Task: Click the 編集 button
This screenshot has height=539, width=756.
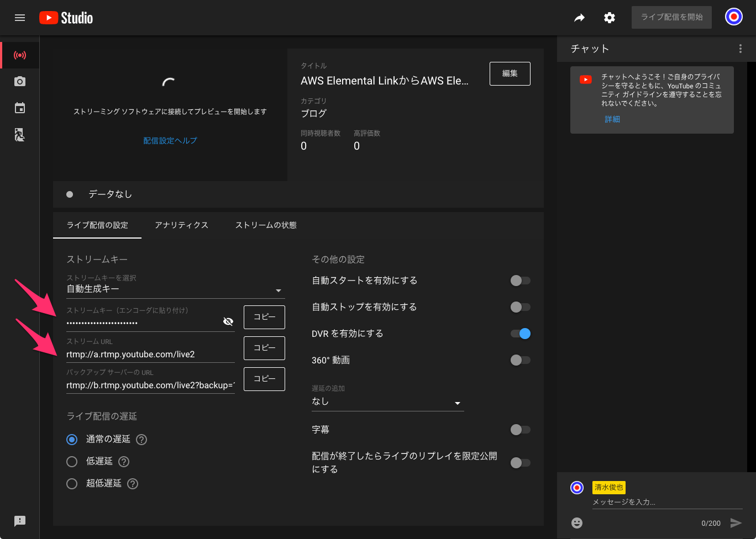Action: [x=510, y=73]
